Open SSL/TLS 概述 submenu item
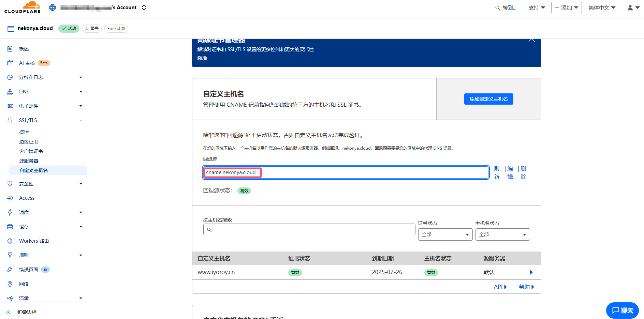The image size is (644, 319). click(x=24, y=132)
